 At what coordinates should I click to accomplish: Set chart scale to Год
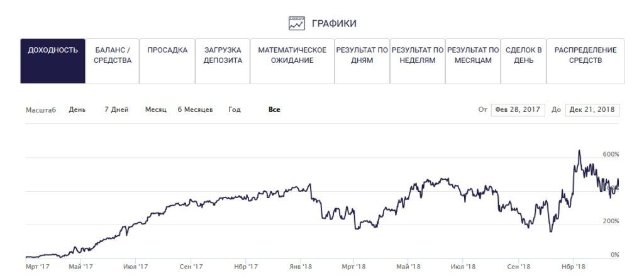235,109
